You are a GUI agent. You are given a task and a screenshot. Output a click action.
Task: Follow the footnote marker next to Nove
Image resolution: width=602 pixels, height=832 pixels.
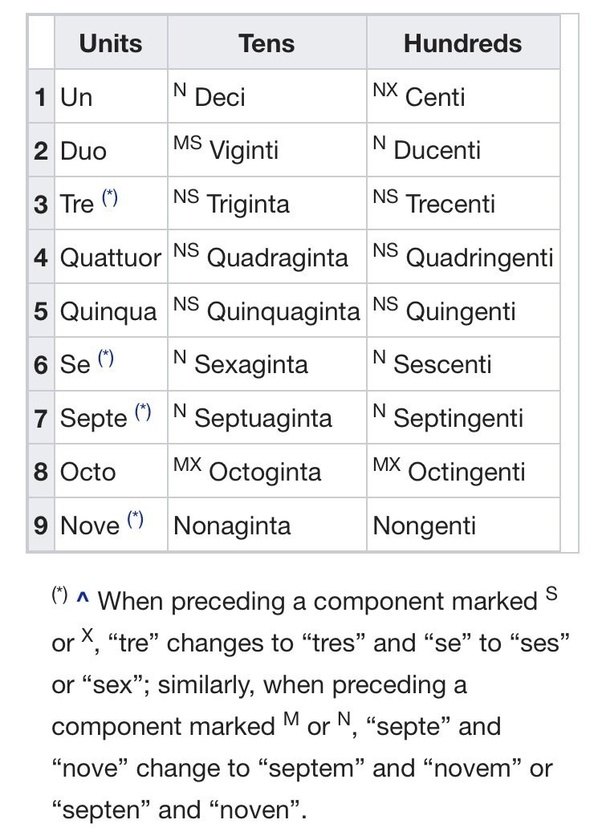pos(135,519)
